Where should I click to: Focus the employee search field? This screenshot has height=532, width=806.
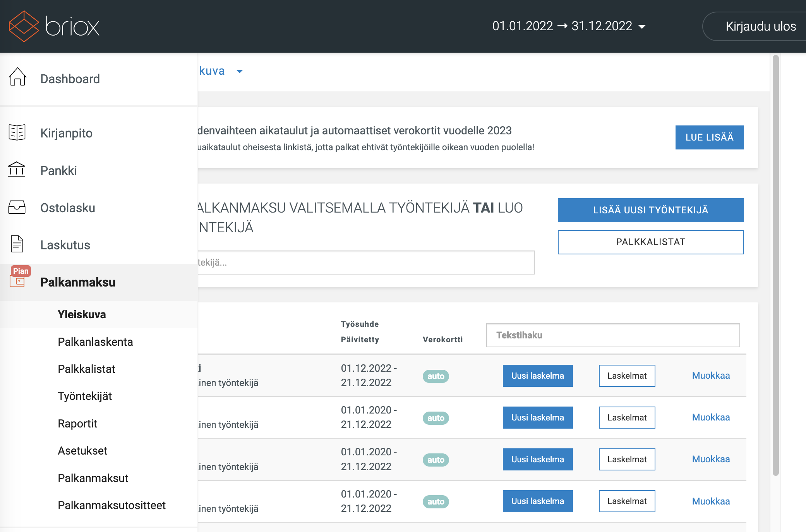coord(366,263)
